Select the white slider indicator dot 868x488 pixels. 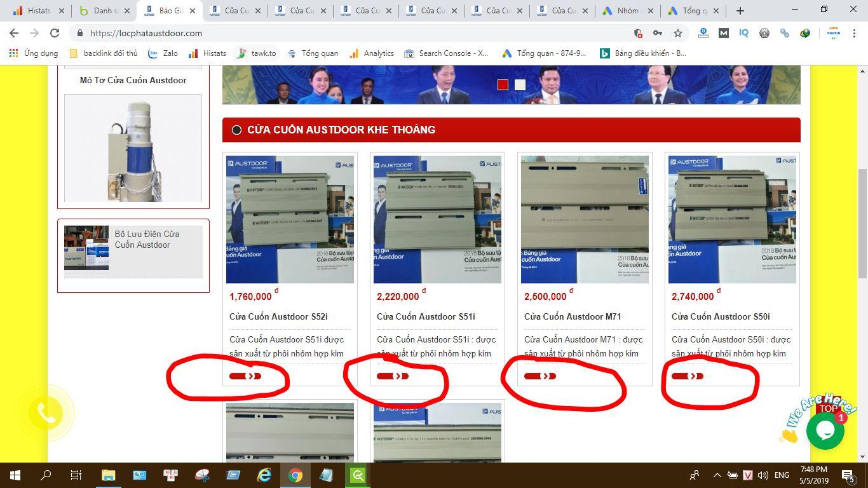pos(520,85)
